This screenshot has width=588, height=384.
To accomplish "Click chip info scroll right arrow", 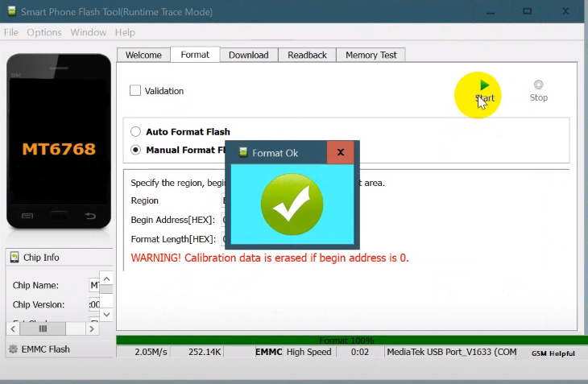I will pos(92,329).
